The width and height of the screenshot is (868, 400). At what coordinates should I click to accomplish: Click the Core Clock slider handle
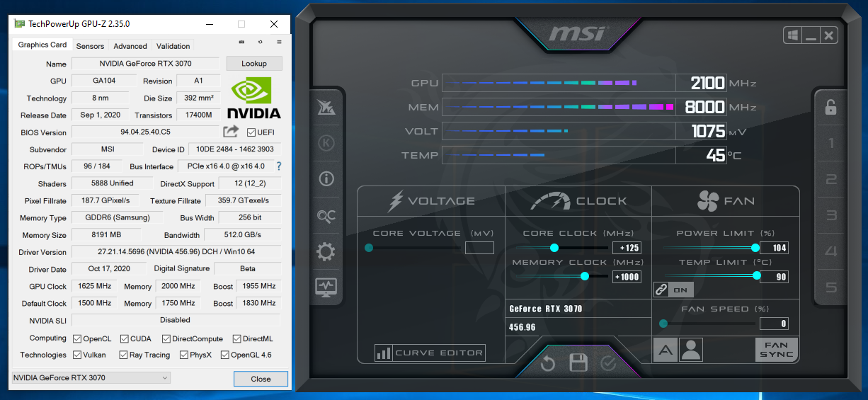tap(554, 248)
